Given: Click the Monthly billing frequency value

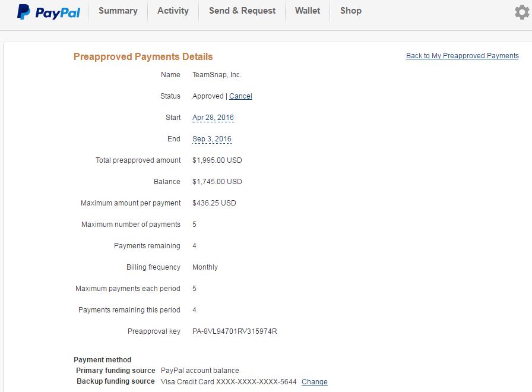Looking at the screenshot, I should click(205, 267).
